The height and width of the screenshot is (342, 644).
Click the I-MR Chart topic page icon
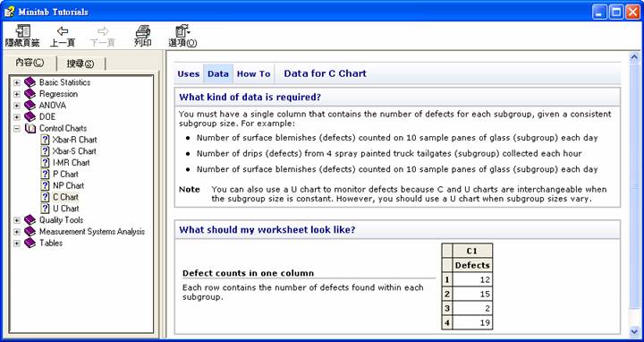click(46, 163)
